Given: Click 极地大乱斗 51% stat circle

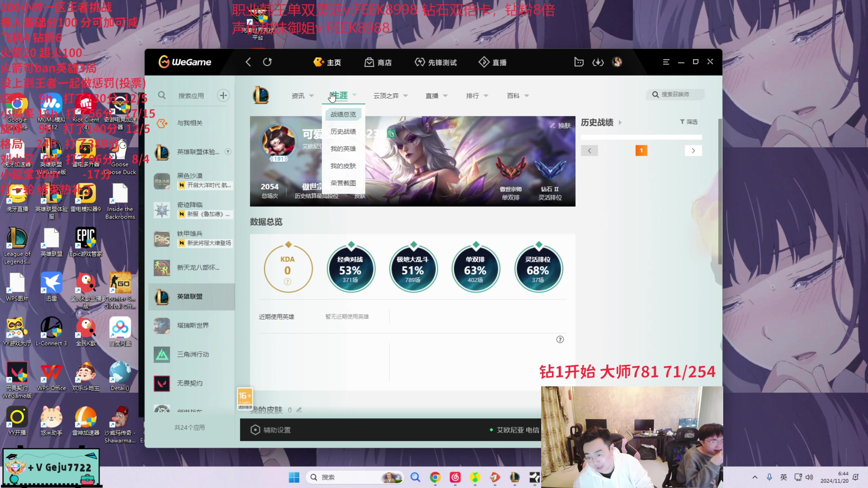Looking at the screenshot, I should coord(413,269).
